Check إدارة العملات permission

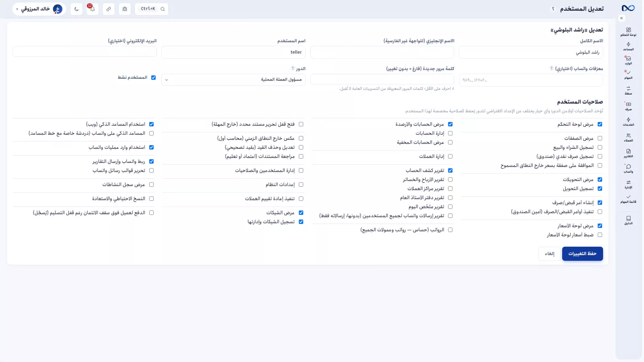pyautogui.click(x=450, y=156)
